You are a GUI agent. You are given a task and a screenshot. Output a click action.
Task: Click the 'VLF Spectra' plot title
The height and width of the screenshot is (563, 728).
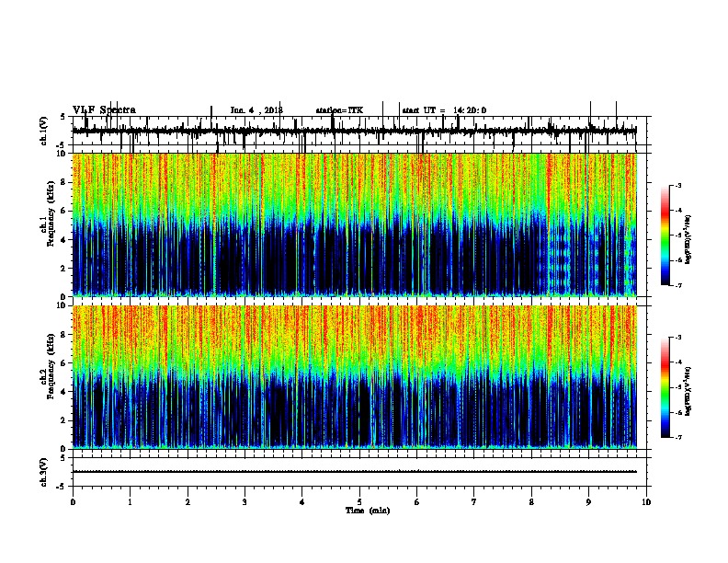tap(104, 110)
